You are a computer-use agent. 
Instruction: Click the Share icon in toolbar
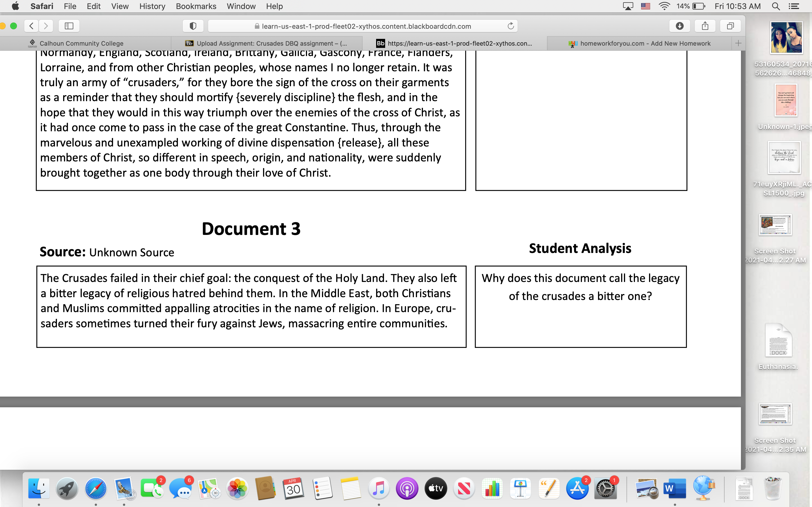pos(705,26)
